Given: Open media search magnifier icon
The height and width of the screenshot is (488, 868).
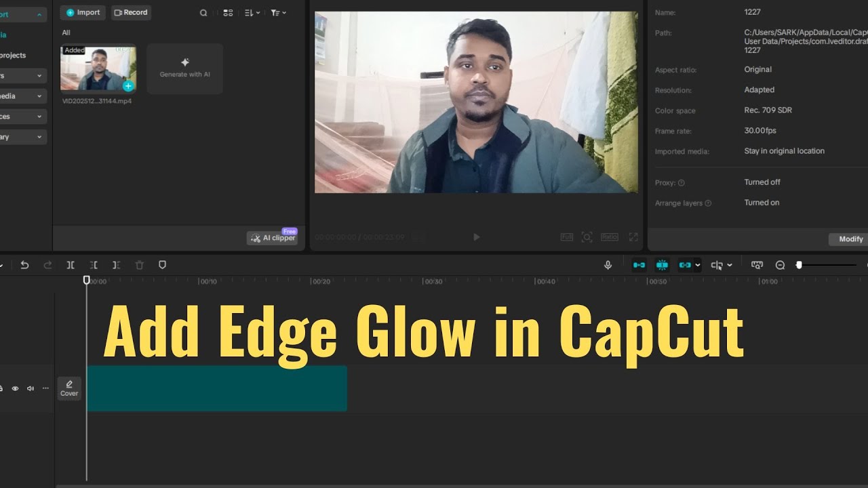Looking at the screenshot, I should pyautogui.click(x=203, y=13).
